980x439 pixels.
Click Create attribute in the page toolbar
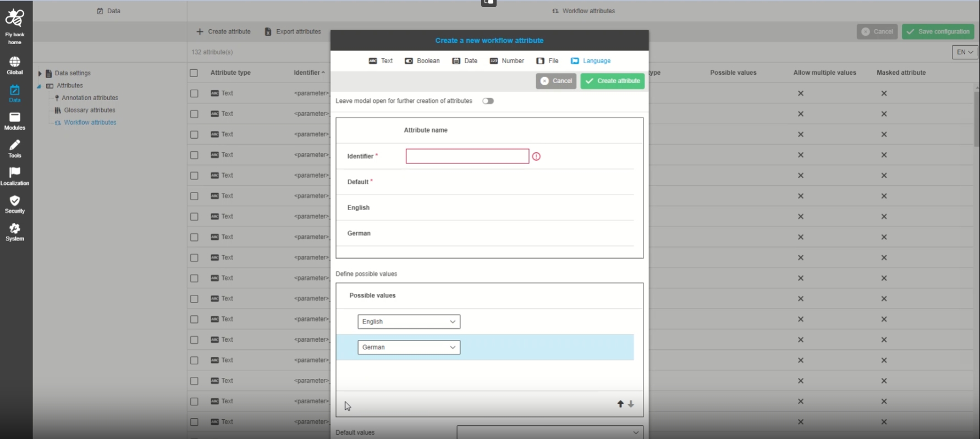(x=223, y=31)
